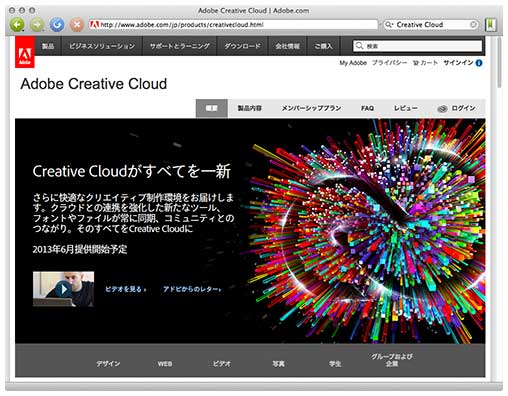Viewport: 508px width, 396px height.
Task: Reload the page with the refresh icon
Action: [57, 25]
